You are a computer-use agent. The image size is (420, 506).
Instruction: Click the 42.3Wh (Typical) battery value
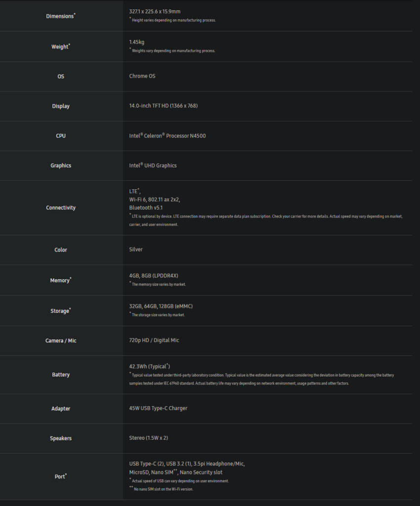pos(149,366)
